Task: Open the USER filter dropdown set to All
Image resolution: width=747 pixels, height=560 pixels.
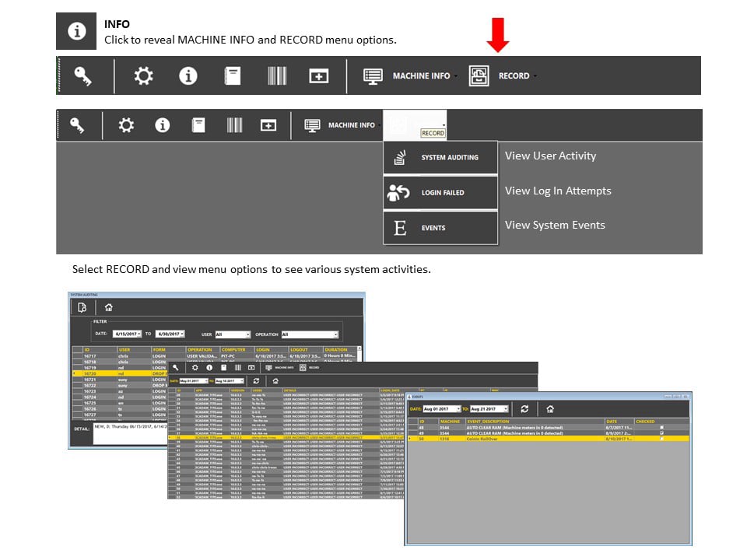Action: [x=233, y=334]
